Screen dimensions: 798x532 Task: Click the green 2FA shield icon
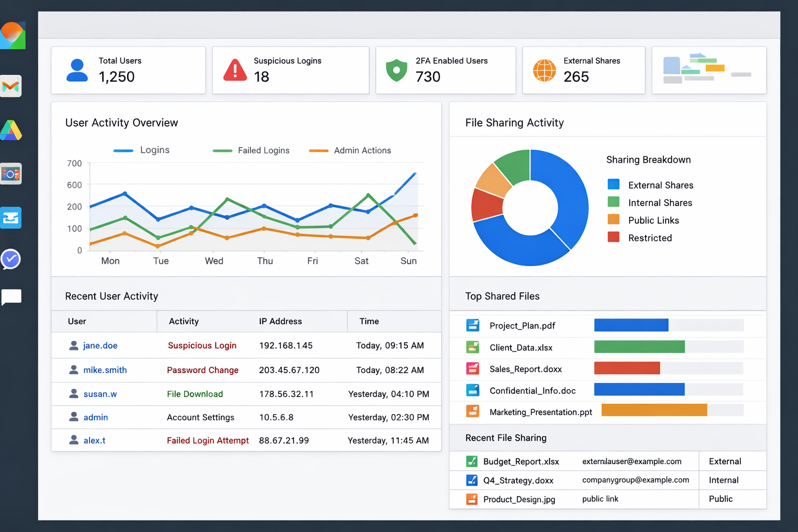(396, 70)
